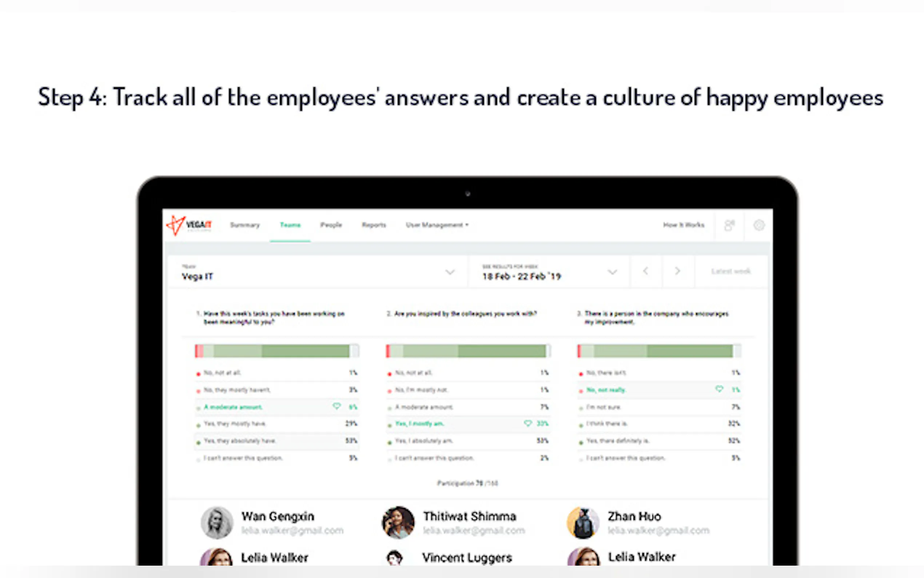
Task: Click the heart icon on 'A moderate amount' row
Action: (x=336, y=406)
